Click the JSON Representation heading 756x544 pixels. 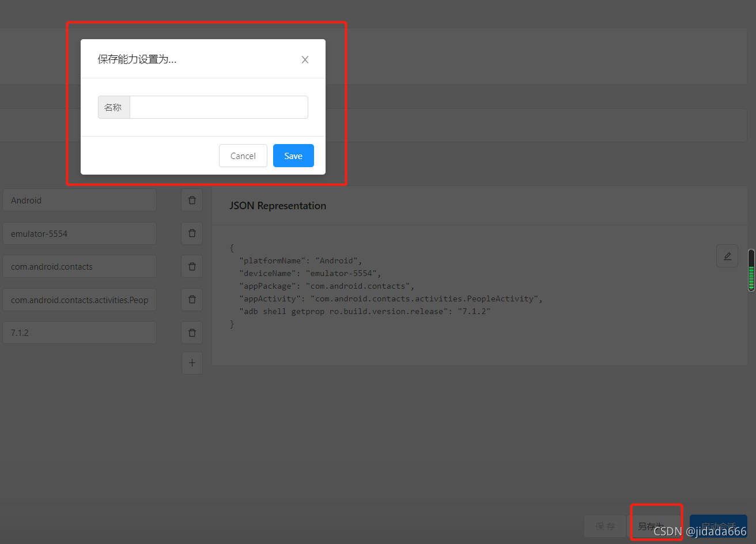click(x=278, y=206)
